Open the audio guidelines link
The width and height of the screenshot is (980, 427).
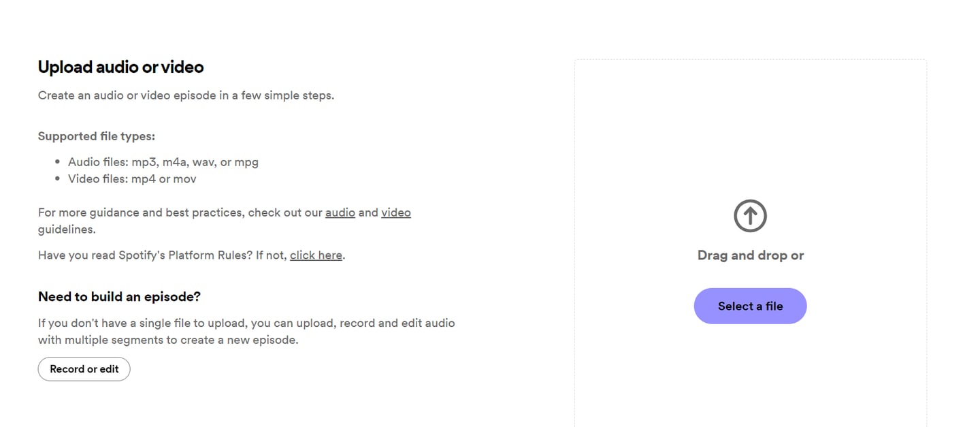[x=340, y=212]
